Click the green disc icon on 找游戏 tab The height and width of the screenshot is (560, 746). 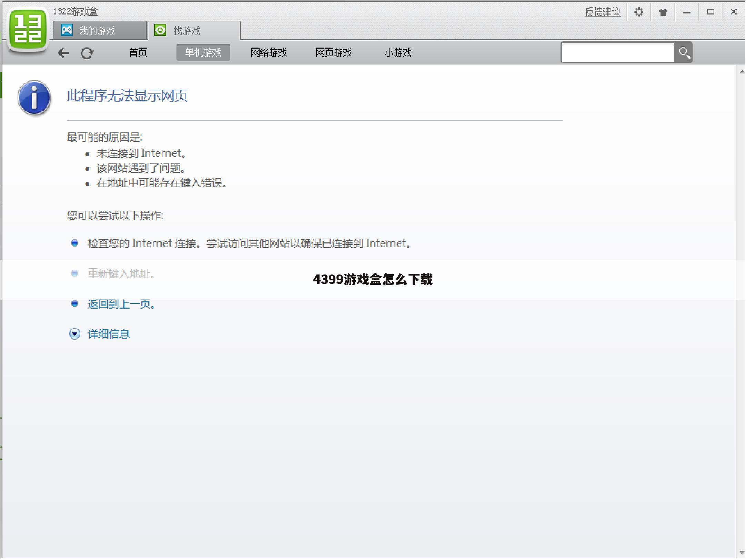coord(160,30)
